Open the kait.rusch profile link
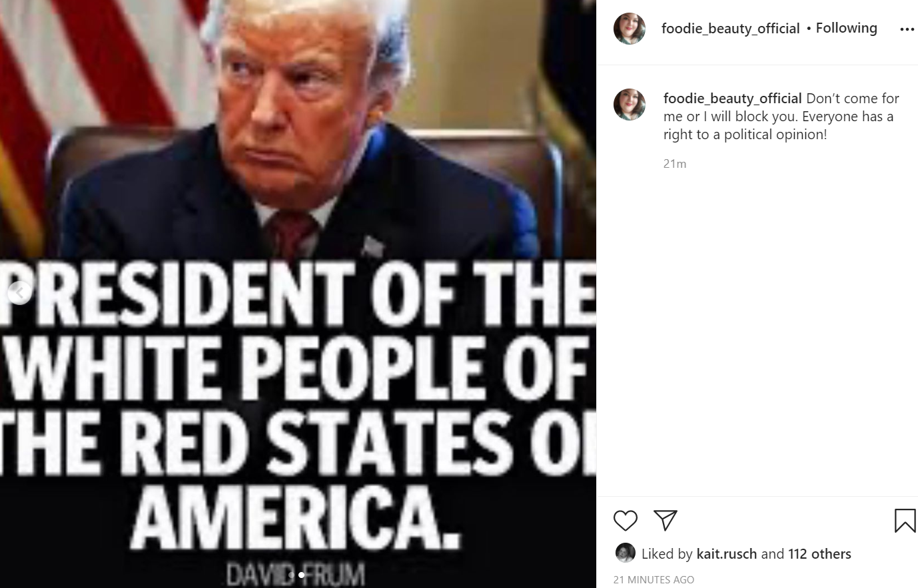Viewport: 918px width, 588px height. [726, 553]
